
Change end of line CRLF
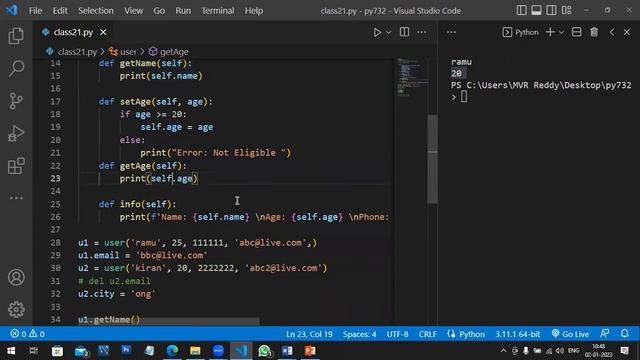point(427,334)
